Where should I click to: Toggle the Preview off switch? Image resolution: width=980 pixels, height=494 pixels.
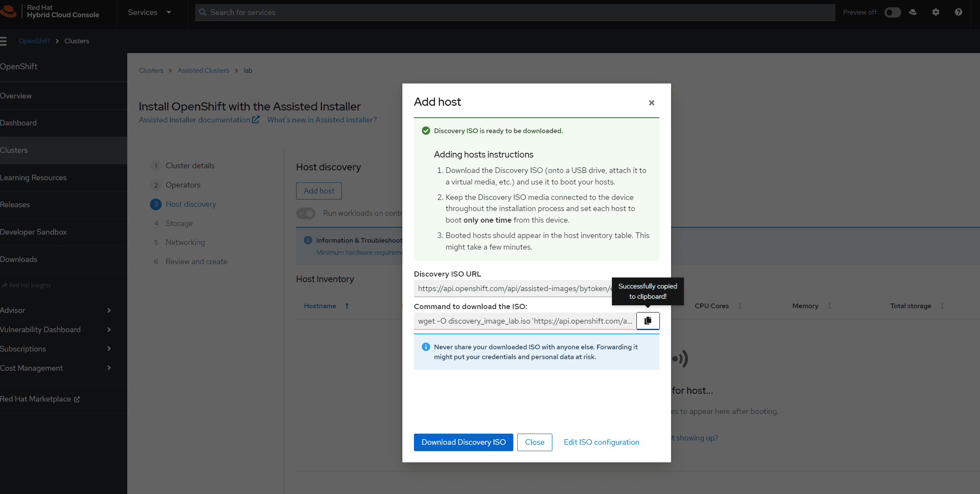tap(893, 12)
